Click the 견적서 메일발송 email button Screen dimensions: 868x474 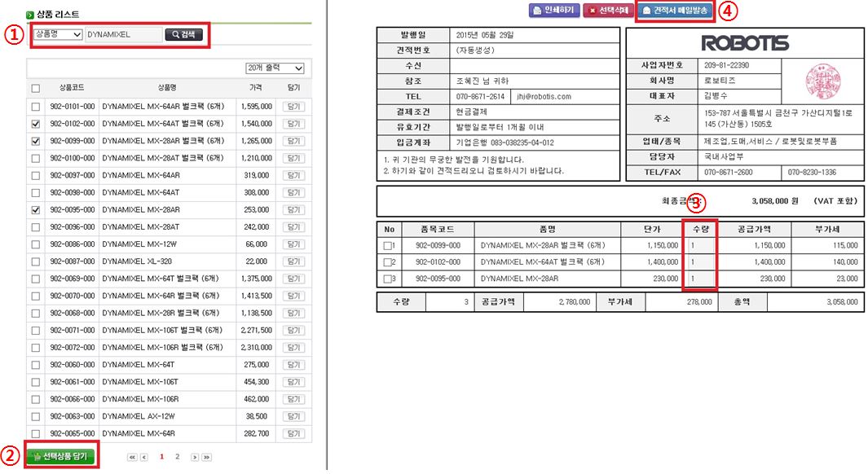pos(676,11)
